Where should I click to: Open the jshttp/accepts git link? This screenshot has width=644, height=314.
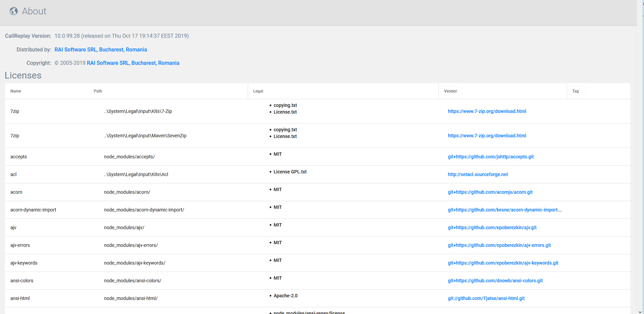coord(491,157)
